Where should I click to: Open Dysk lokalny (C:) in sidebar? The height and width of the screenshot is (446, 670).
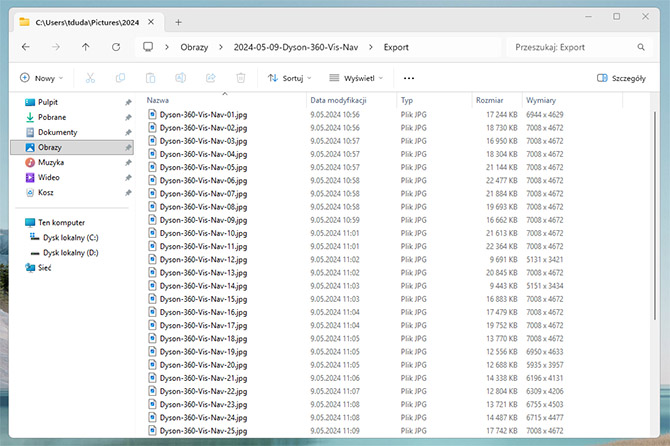coord(71,238)
